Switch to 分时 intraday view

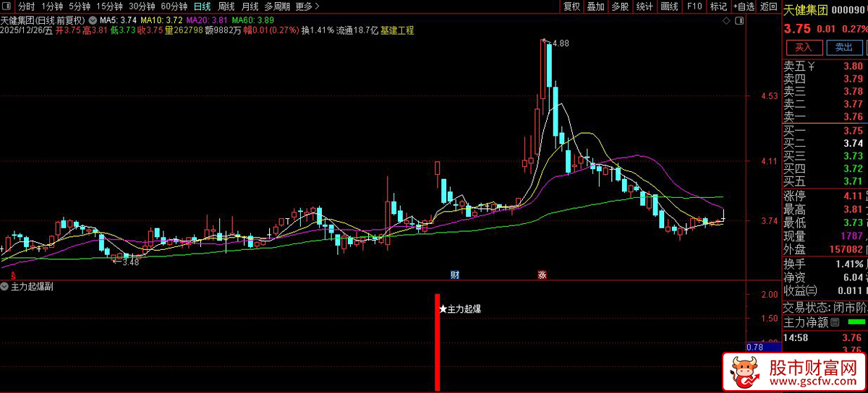(x=26, y=7)
